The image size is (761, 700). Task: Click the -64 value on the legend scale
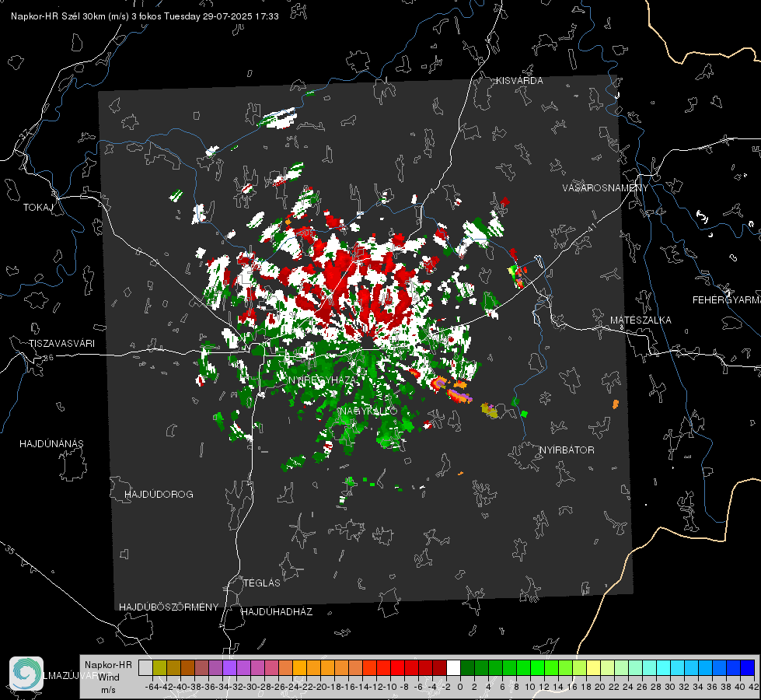click(x=152, y=687)
